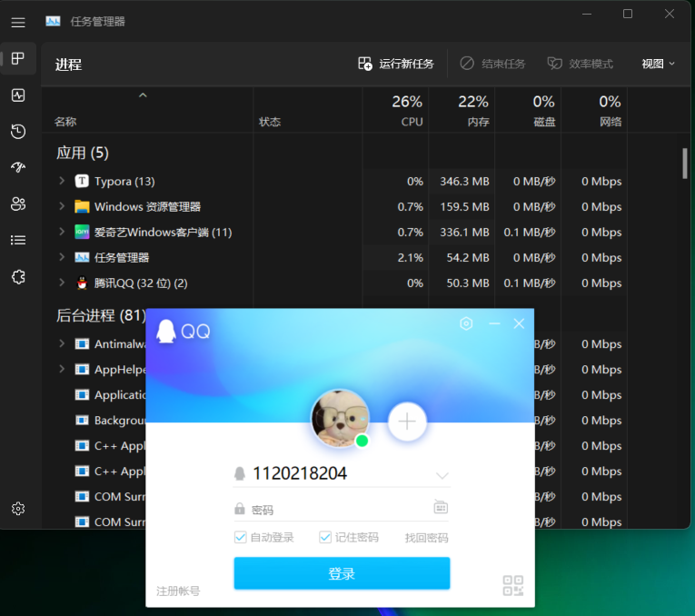Click 结束任务 (End task) button
The height and width of the screenshot is (616, 695).
(x=492, y=64)
